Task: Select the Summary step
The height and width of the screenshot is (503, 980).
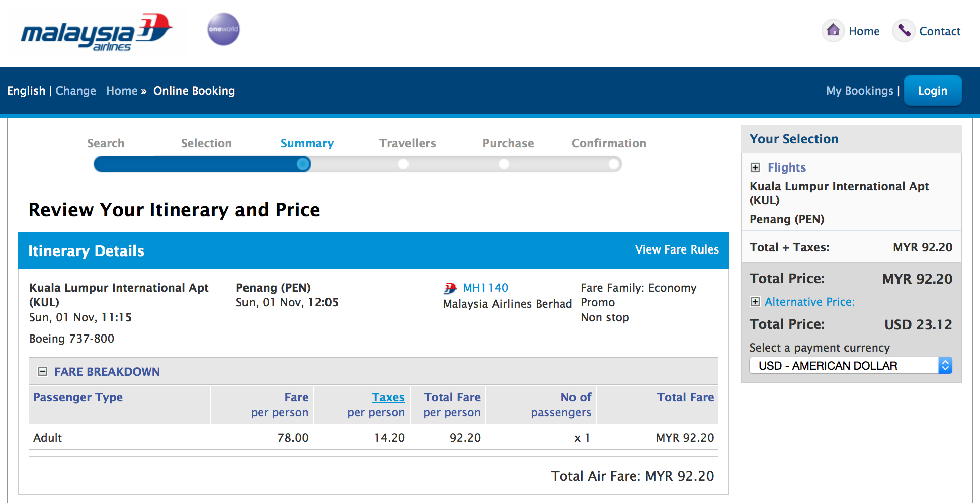Action: pos(307,143)
